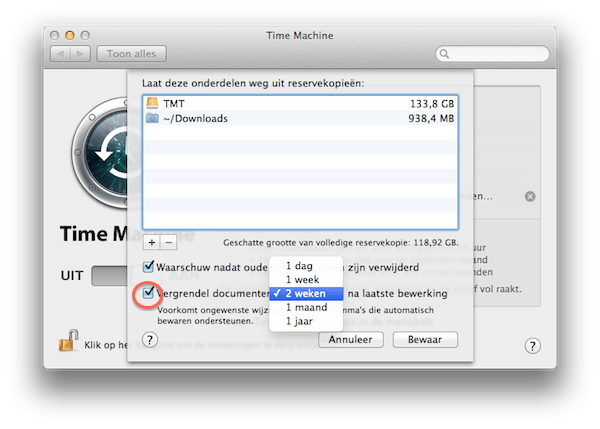Click the small x button beside the progress text
The height and width of the screenshot is (429, 600).
click(x=530, y=196)
